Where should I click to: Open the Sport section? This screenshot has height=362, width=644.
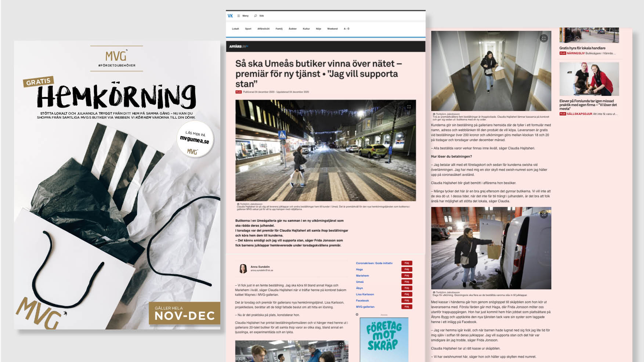248,29
